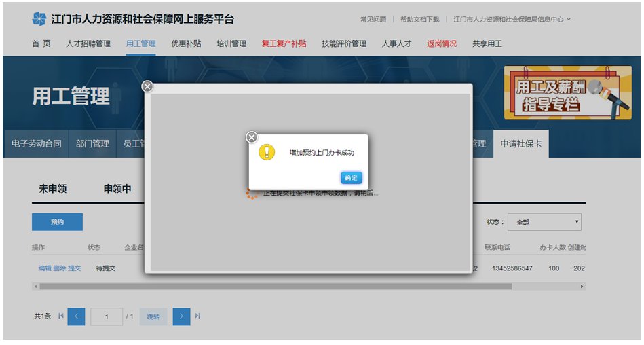This screenshot has width=644, height=345.
Task: Select 申领中 sub-tab
Action: click(117, 189)
